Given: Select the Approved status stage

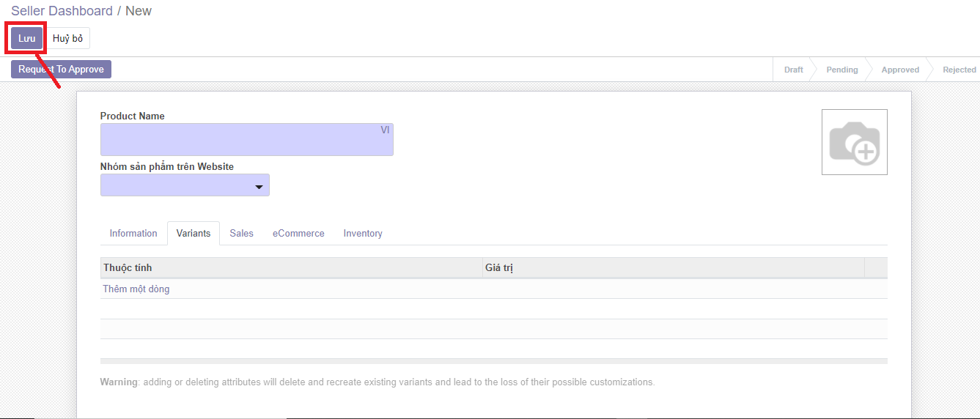Looking at the screenshot, I should [899, 70].
